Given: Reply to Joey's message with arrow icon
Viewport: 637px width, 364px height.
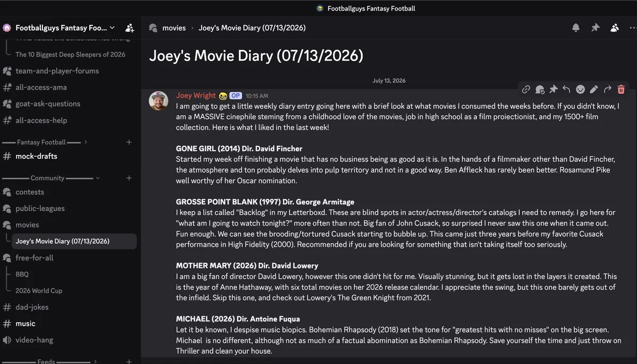Looking at the screenshot, I should (x=566, y=89).
